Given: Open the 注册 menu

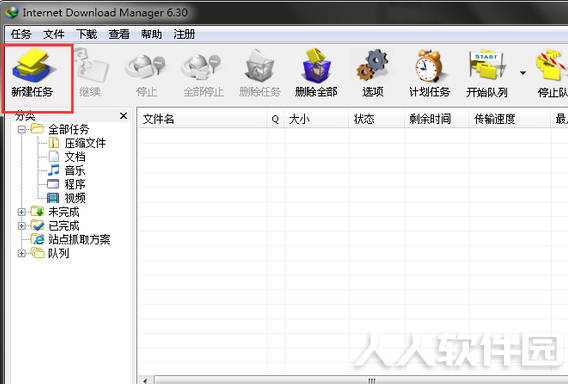Looking at the screenshot, I should 184,34.
